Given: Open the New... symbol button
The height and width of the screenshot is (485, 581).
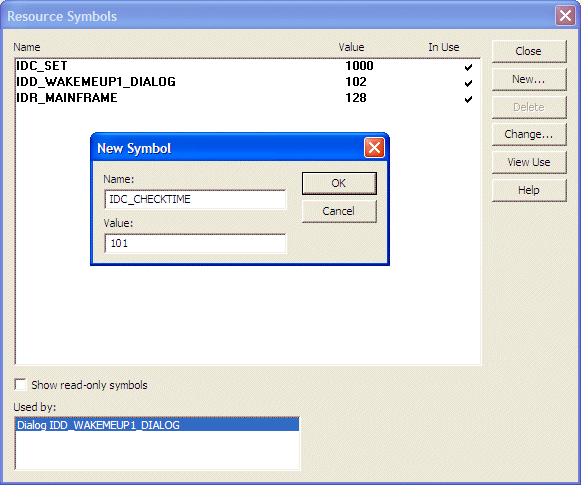Looking at the screenshot, I should click(529, 79).
